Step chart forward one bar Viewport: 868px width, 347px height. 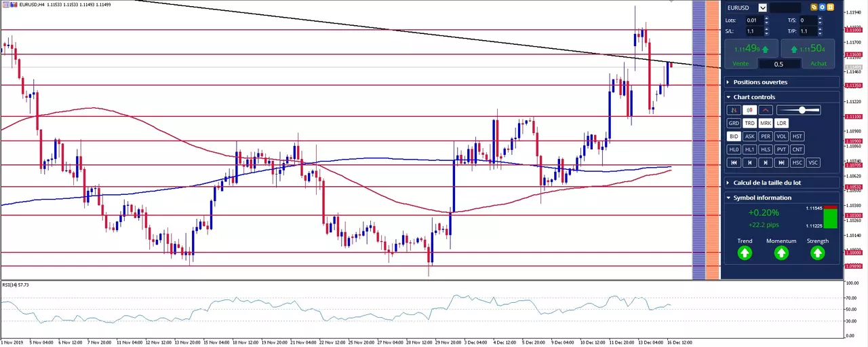pos(766,162)
